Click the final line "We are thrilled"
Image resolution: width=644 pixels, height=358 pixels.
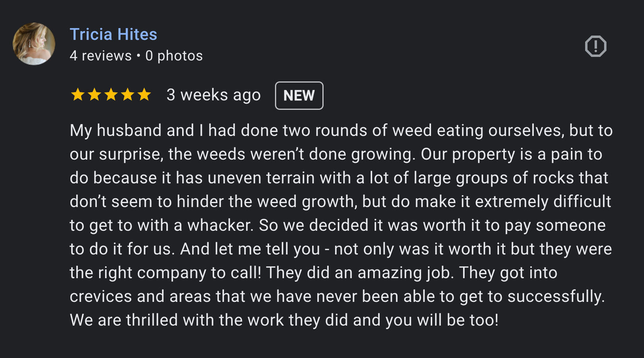(284, 320)
